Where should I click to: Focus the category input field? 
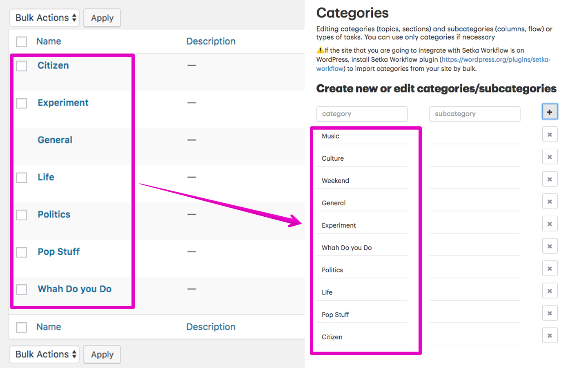pos(362,114)
